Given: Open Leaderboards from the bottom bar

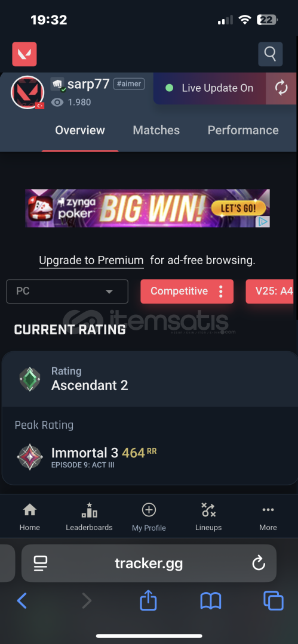Looking at the screenshot, I should pyautogui.click(x=90, y=517).
